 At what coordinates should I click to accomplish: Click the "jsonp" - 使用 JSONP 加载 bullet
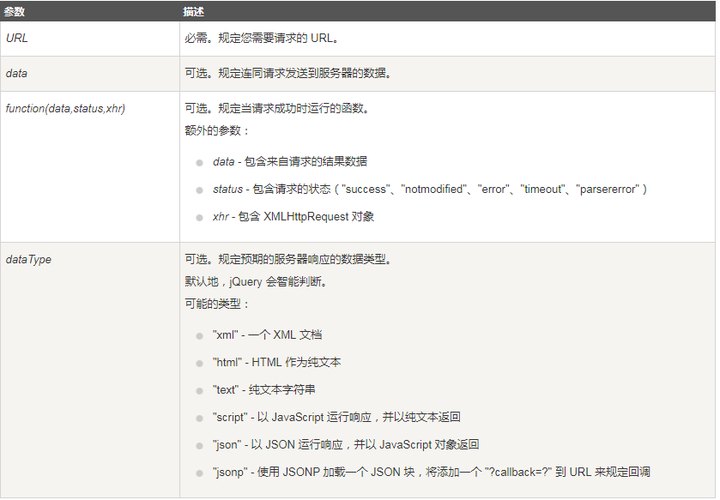[432, 472]
